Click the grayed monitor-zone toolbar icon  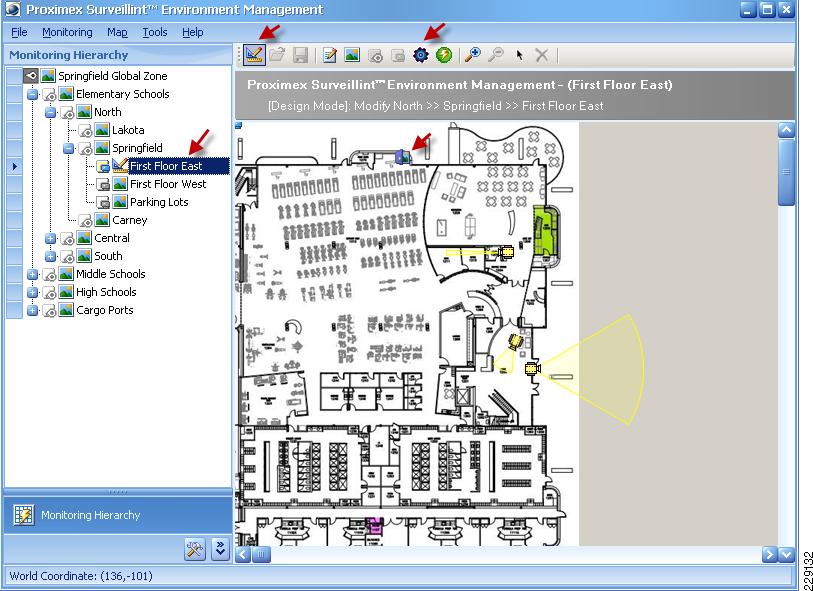pyautogui.click(x=398, y=55)
